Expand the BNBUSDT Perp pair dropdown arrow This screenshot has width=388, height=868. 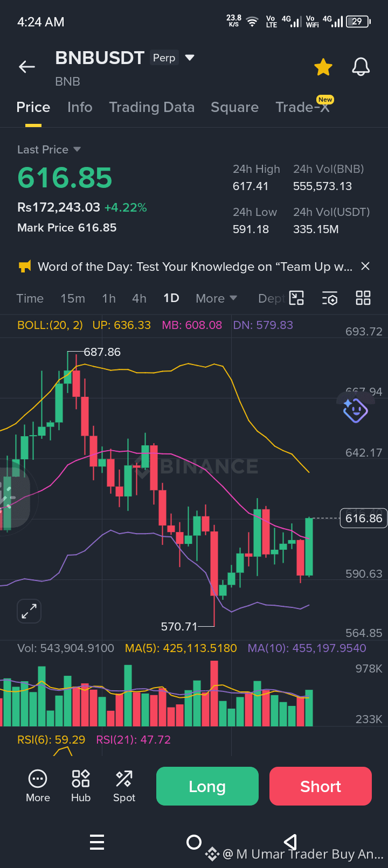(x=190, y=57)
